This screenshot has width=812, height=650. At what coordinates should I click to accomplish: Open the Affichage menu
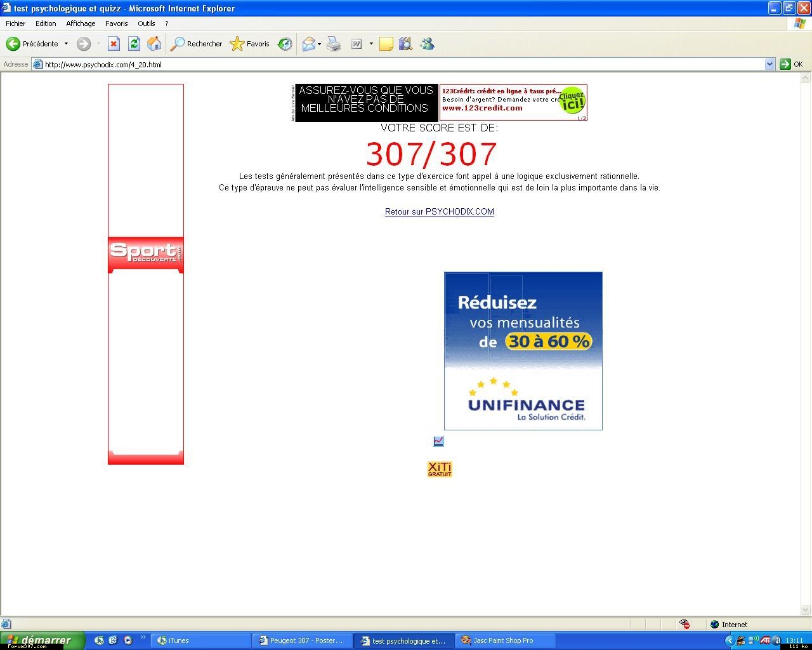coord(81,23)
